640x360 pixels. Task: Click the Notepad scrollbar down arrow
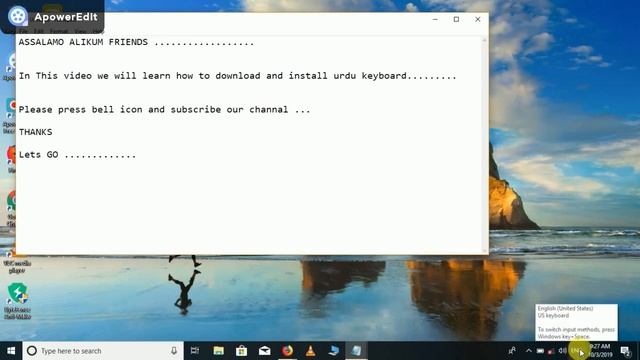tap(484, 251)
